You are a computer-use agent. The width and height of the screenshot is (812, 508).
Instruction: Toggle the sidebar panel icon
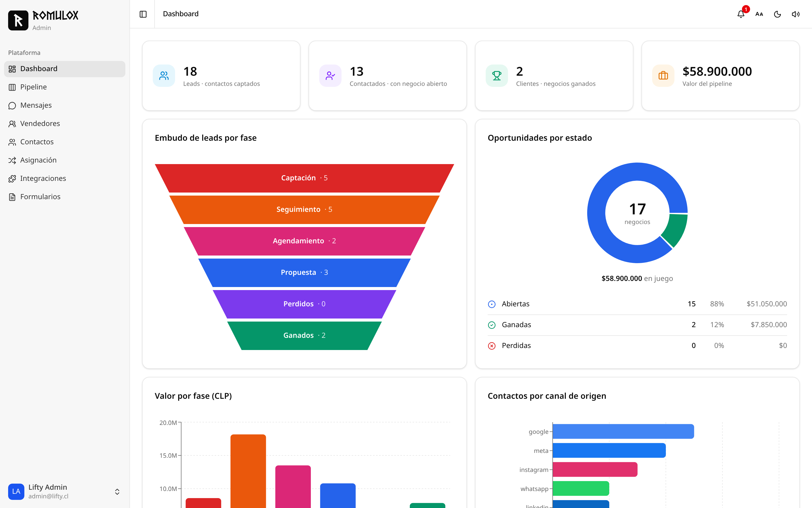[x=143, y=14]
